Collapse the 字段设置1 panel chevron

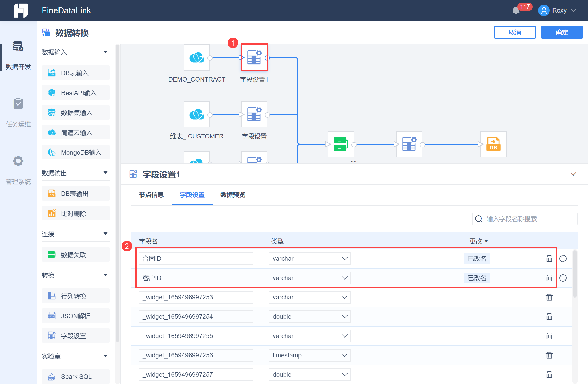point(573,174)
